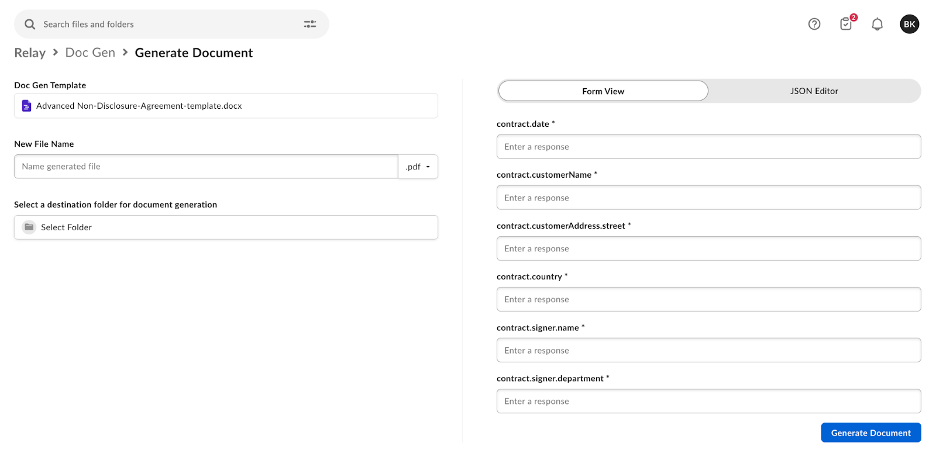This screenshot has width=936, height=460.
Task: Focus the New File Name field
Action: point(206,166)
